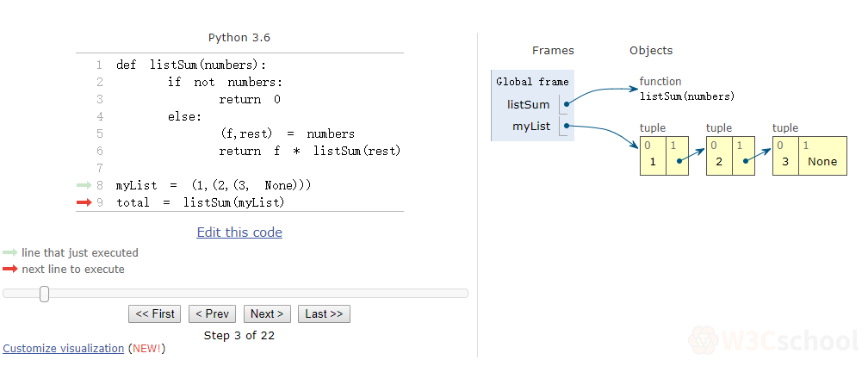Click the pointer dot in second tuple
The width and height of the screenshot is (868, 366).
(745, 161)
